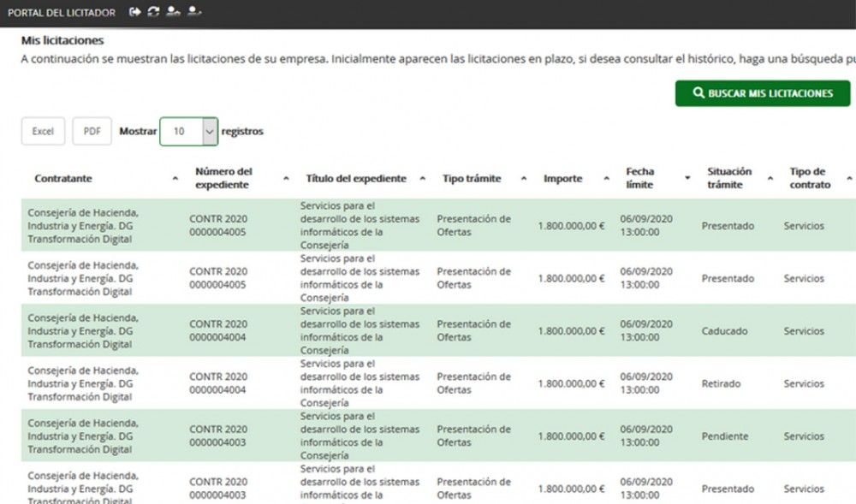The image size is (856, 504).
Task: Select the Pendiente status cell
Action: [725, 436]
